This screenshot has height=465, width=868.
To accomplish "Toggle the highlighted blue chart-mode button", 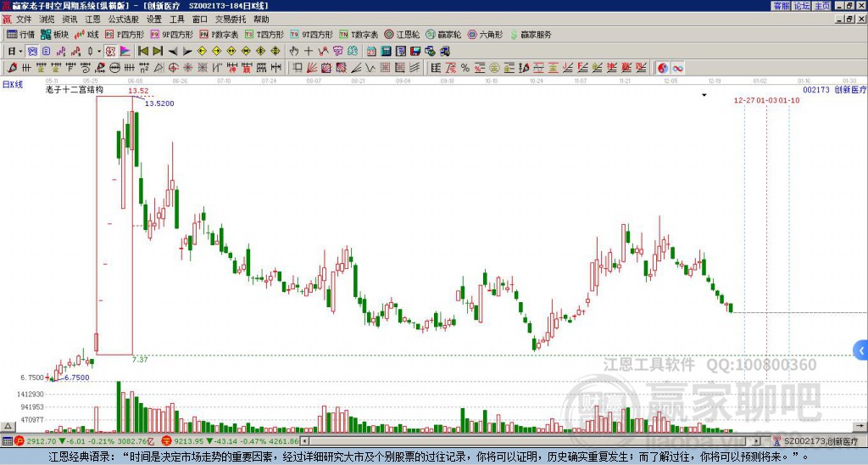I will click(32, 51).
